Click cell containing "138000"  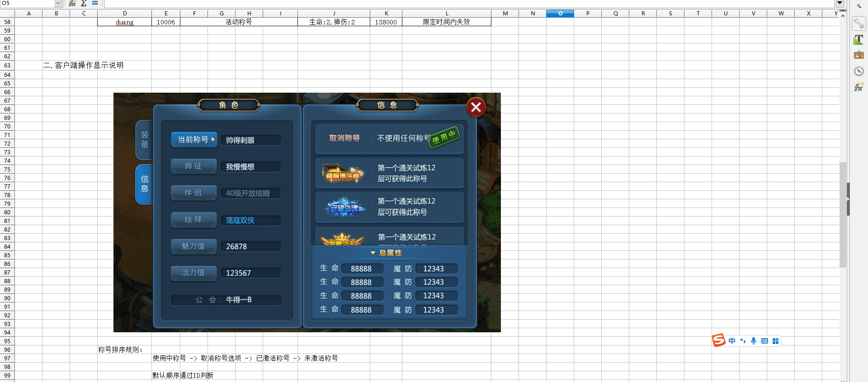386,22
